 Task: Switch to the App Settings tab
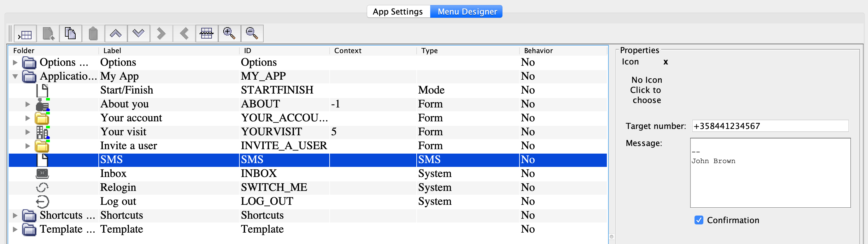point(398,11)
